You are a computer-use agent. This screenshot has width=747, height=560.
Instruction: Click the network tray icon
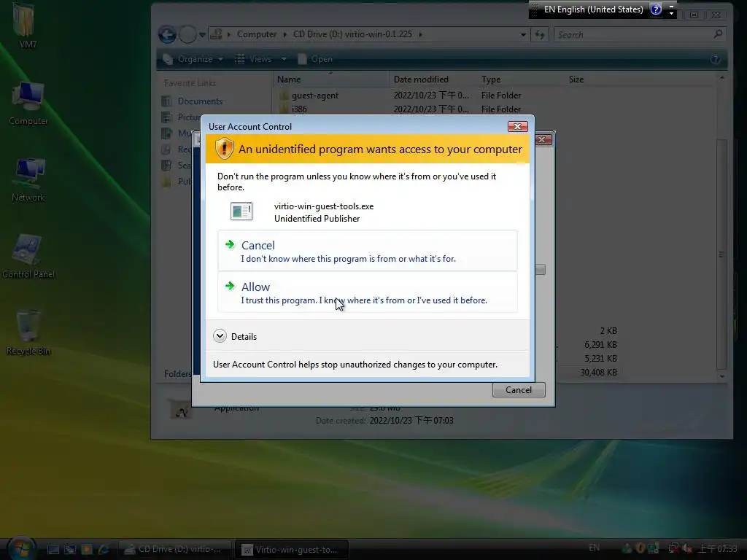(673, 548)
